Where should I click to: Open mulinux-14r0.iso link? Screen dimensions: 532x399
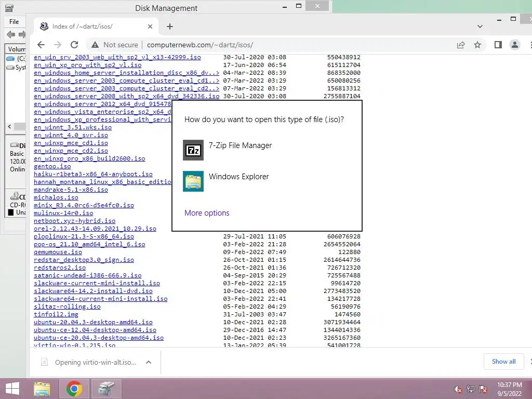click(63, 213)
